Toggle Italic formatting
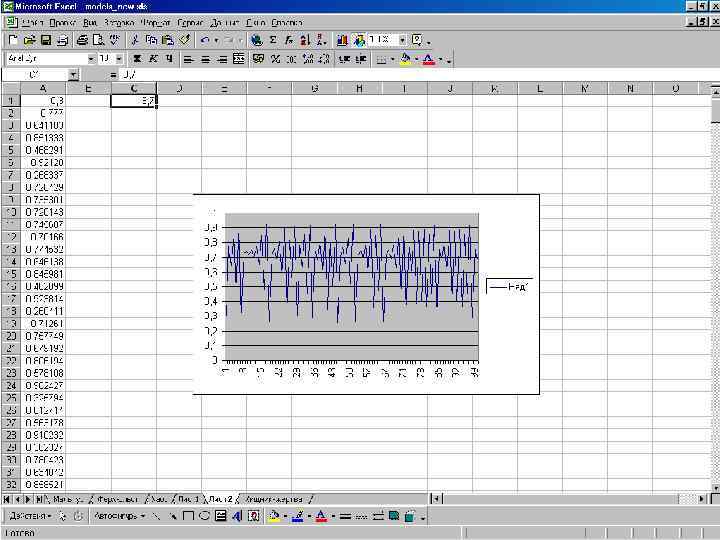The height and width of the screenshot is (540, 720). click(152, 59)
